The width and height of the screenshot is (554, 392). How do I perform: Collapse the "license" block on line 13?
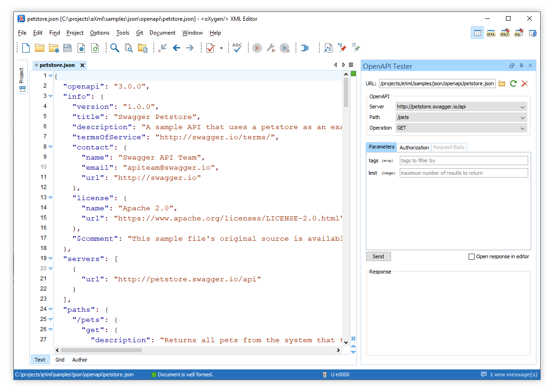click(x=51, y=197)
